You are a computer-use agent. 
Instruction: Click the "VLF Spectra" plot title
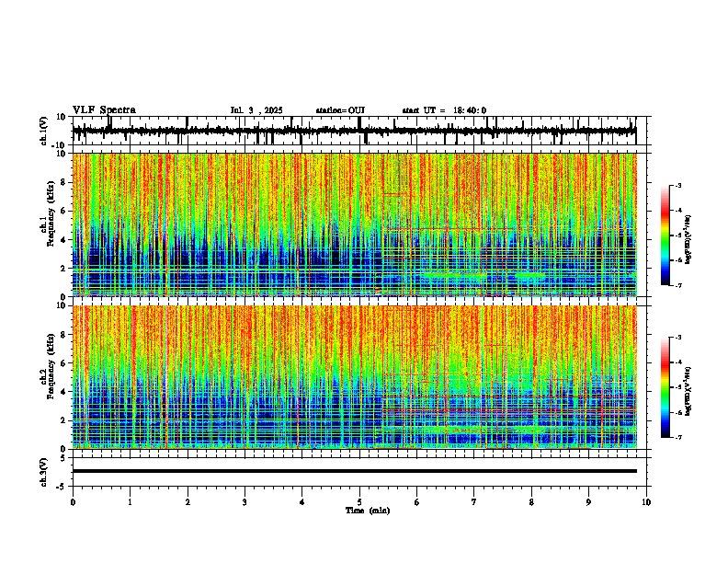pos(104,110)
